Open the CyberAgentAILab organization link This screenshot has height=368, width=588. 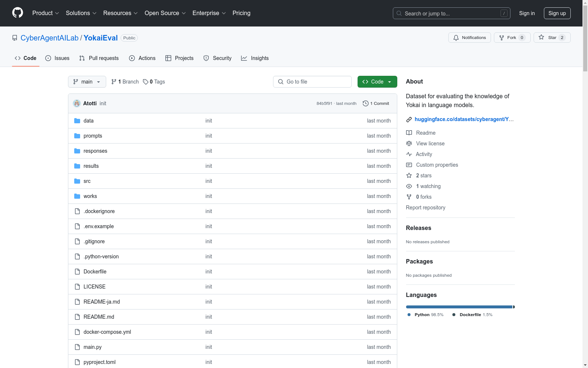(50, 38)
